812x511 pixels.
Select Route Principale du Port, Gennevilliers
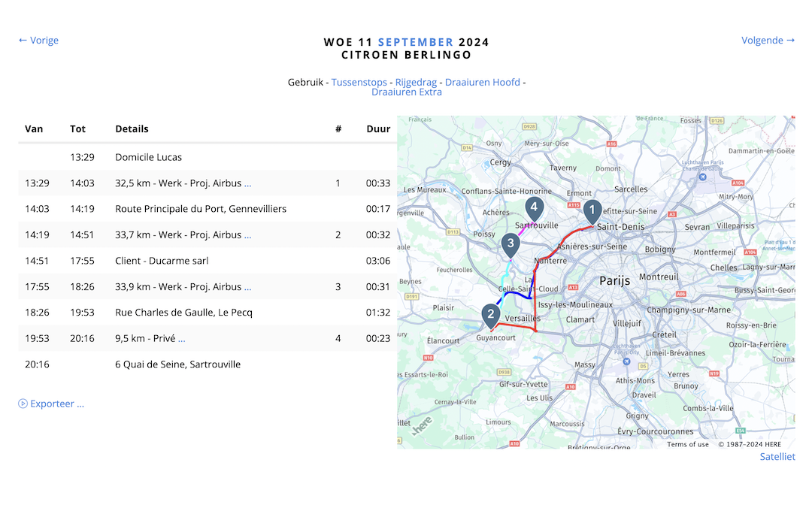[201, 209]
